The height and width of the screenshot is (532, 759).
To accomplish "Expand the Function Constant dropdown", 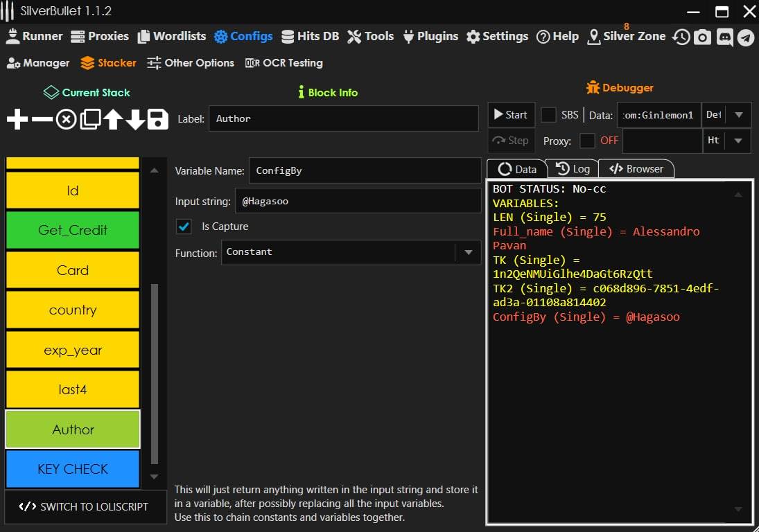I will pos(468,252).
